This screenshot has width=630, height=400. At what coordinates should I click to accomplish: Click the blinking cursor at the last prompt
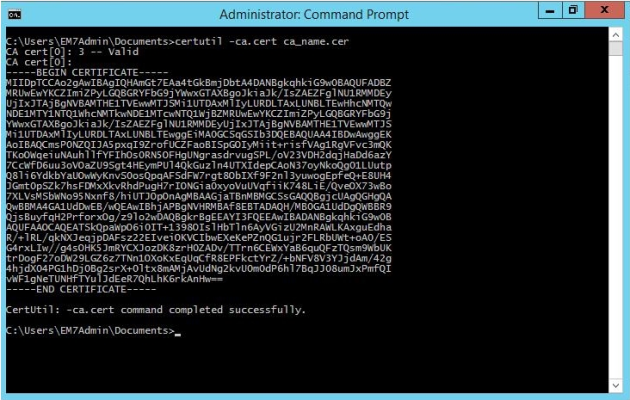(x=178, y=333)
